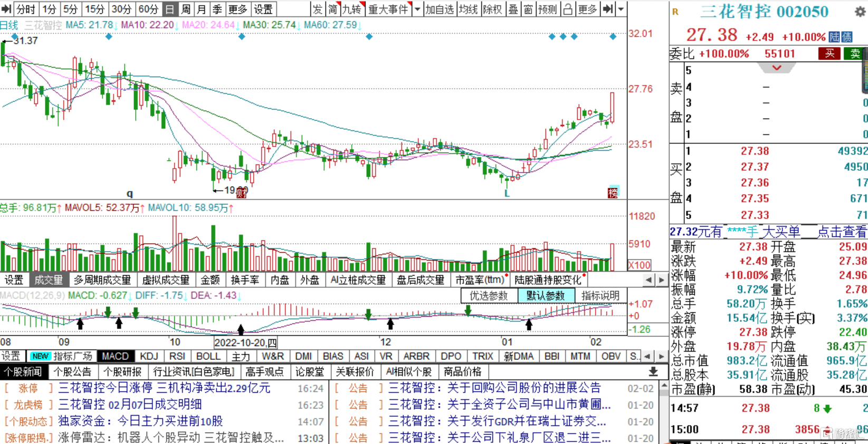The height and width of the screenshot is (444, 868).
Task: Open the 除权 adjustment option
Action: 493,9
